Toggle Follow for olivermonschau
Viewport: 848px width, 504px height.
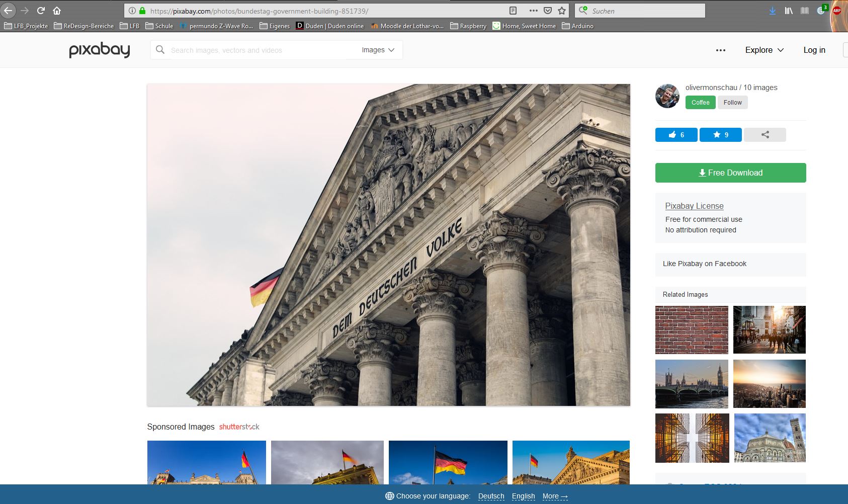coord(732,103)
